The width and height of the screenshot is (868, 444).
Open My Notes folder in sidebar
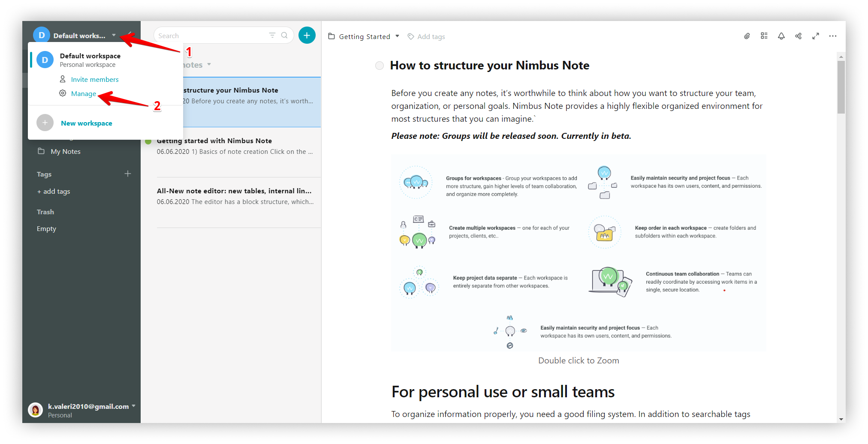[66, 151]
